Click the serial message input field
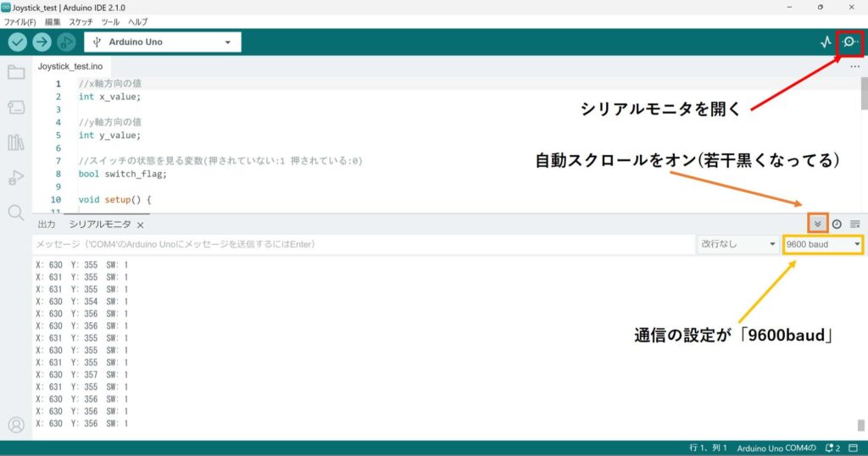Screen dimensions: 868x456 coord(364,244)
